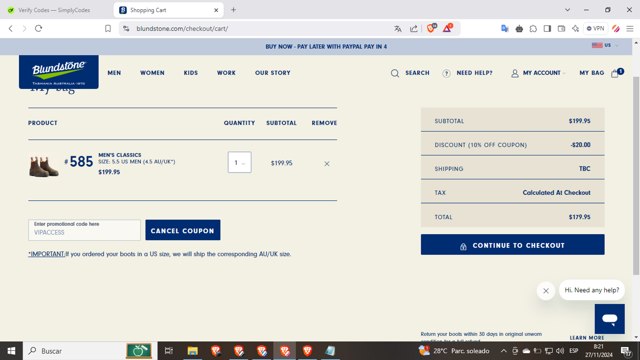Click the boots product thumbnail
The image size is (640, 360).
[44, 167]
